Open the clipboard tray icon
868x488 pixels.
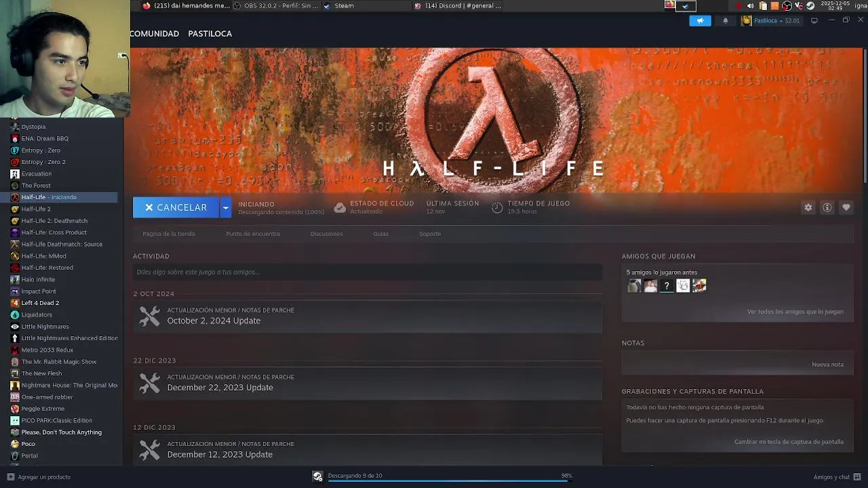(763, 5)
